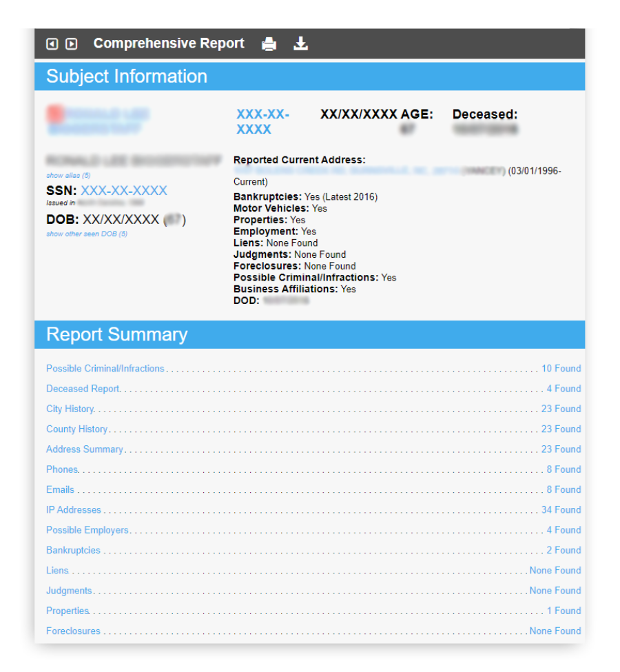Navigate forward using the right arrow icon

pos(71,43)
